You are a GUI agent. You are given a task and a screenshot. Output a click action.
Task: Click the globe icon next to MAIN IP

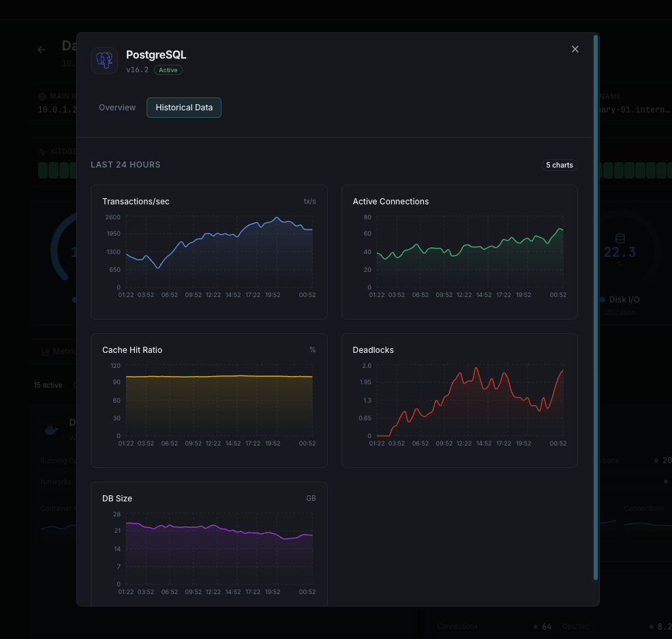coord(42,96)
